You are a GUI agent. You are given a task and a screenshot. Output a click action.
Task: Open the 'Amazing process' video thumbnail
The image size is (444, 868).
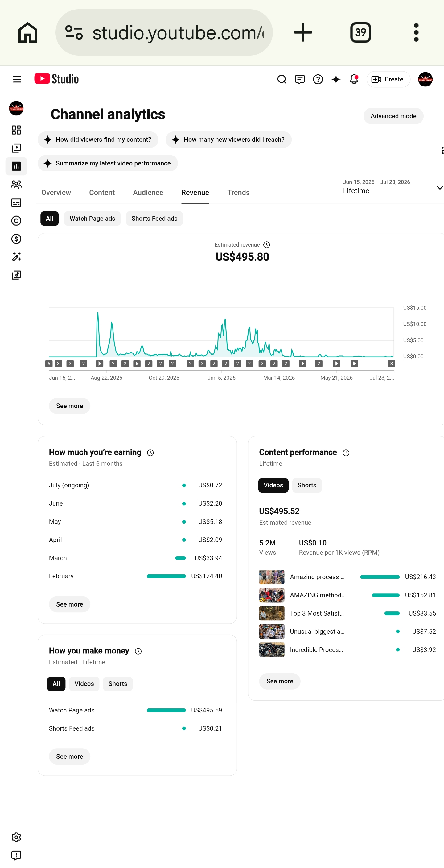[x=272, y=577]
